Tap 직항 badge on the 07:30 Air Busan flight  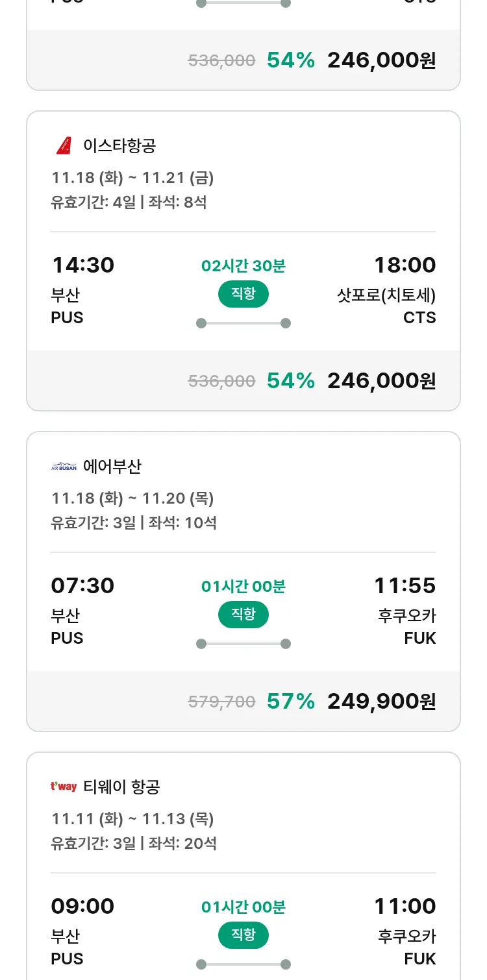tap(243, 615)
